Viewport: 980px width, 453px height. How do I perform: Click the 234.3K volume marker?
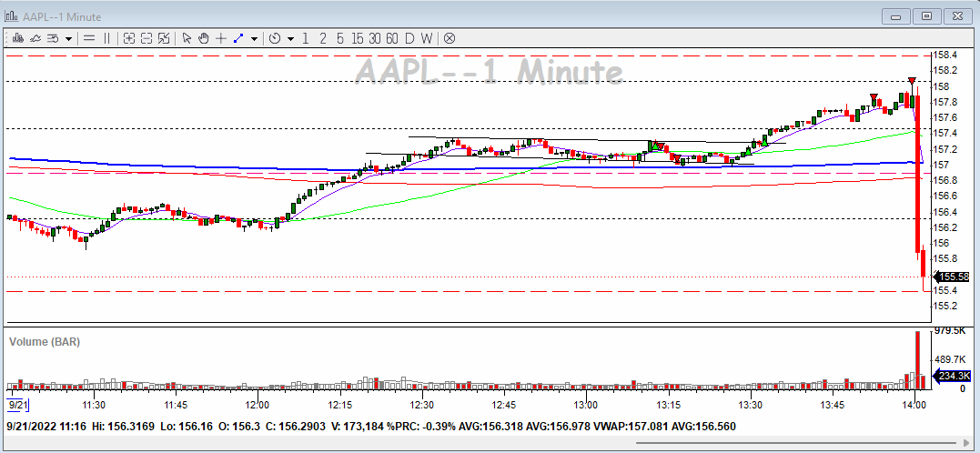pos(952,376)
